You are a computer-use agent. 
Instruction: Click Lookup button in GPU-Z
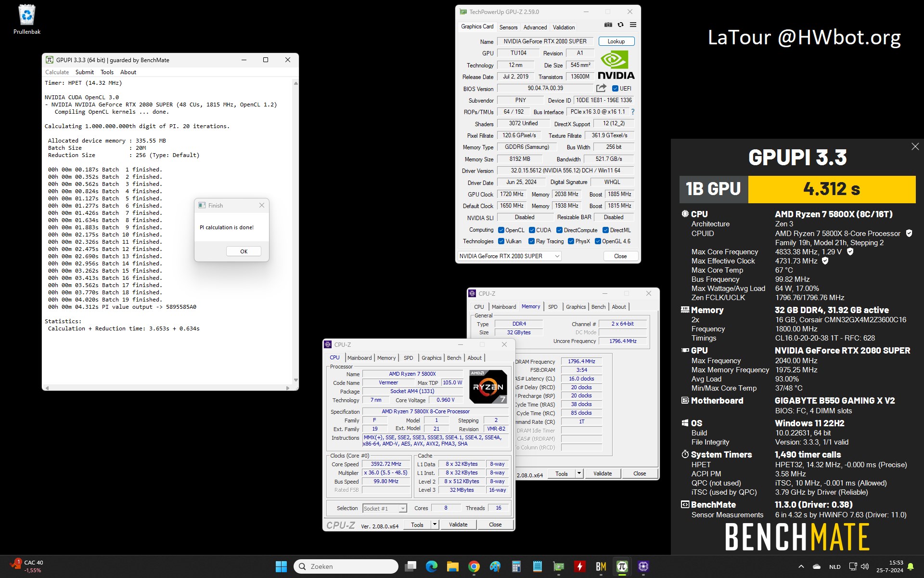[x=616, y=41]
